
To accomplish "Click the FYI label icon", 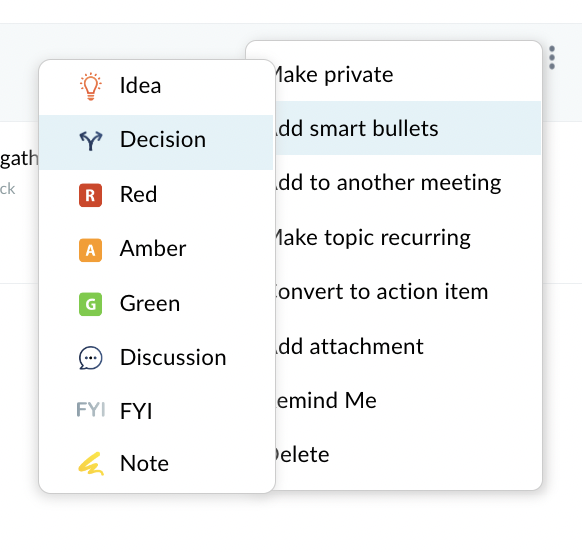I will 91,410.
